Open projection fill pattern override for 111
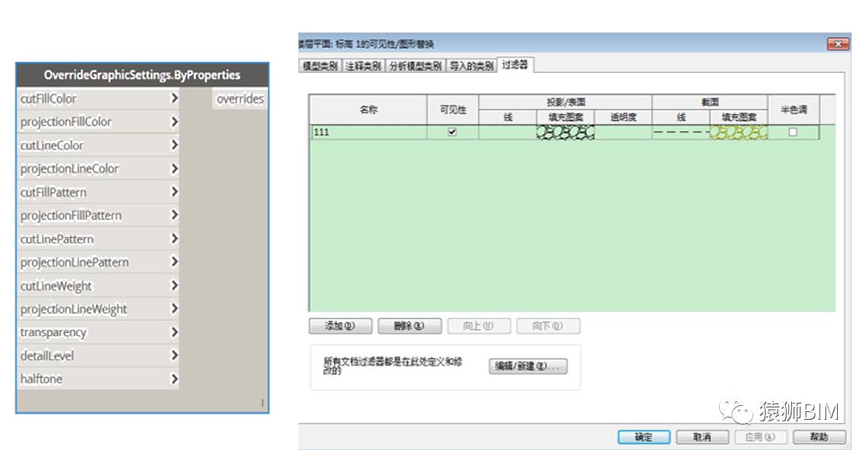 565,132
